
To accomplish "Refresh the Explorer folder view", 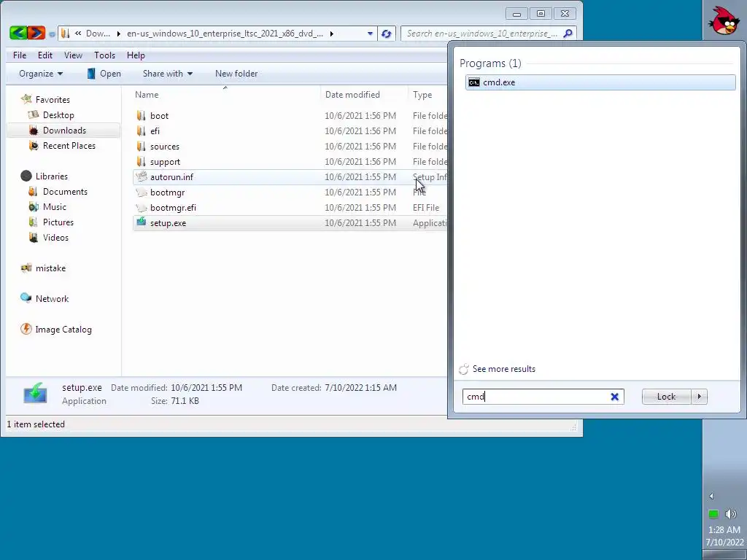I will [x=387, y=34].
